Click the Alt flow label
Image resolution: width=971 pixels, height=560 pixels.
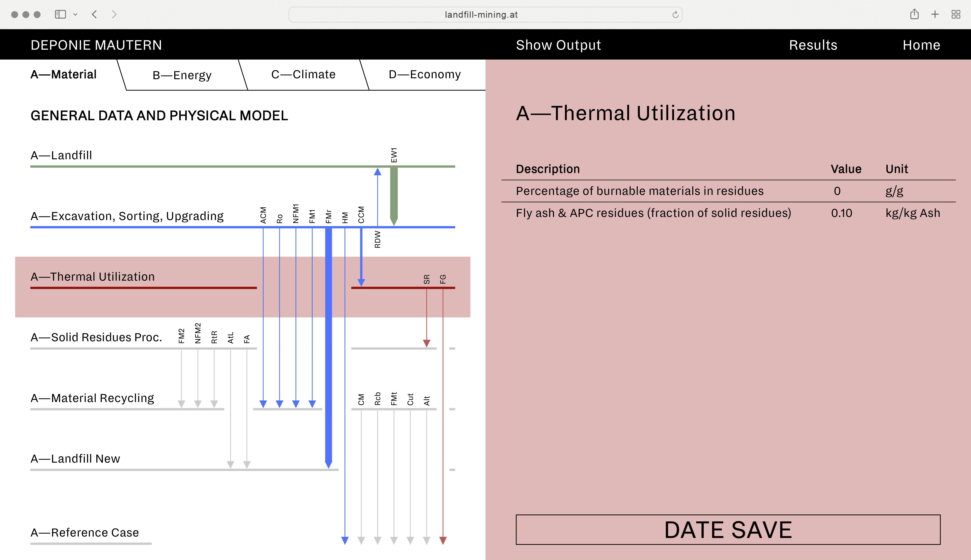427,400
